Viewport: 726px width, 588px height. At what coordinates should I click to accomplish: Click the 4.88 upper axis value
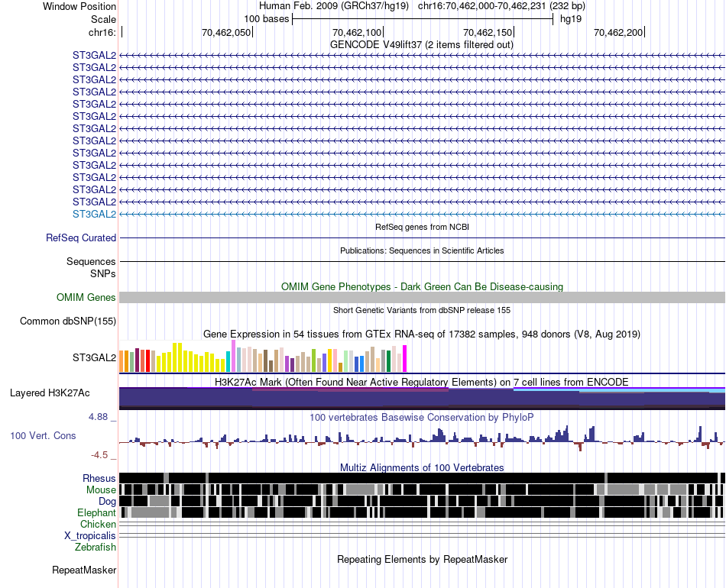click(x=98, y=417)
